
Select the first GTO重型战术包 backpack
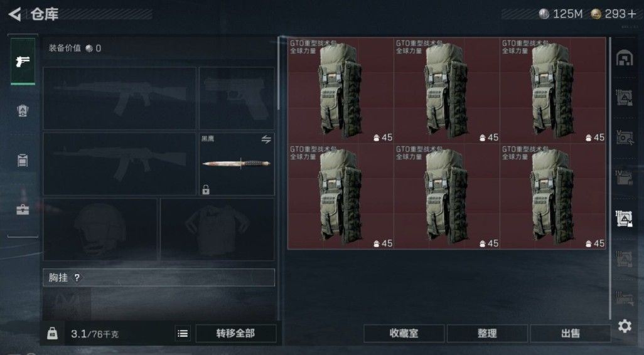340,90
